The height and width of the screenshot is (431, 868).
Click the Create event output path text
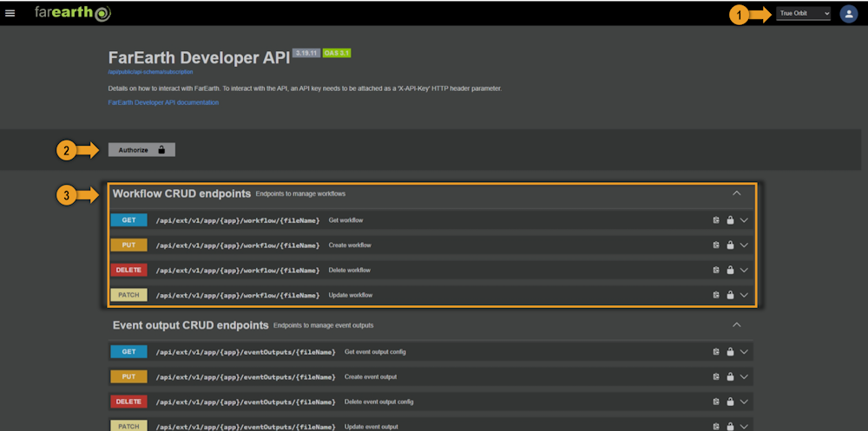[x=246, y=376]
